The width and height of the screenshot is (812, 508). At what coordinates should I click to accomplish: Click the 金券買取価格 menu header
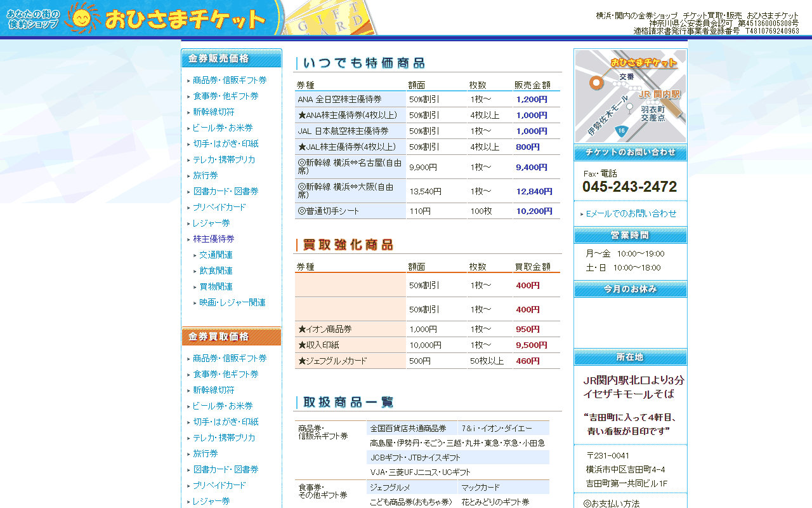tap(232, 337)
